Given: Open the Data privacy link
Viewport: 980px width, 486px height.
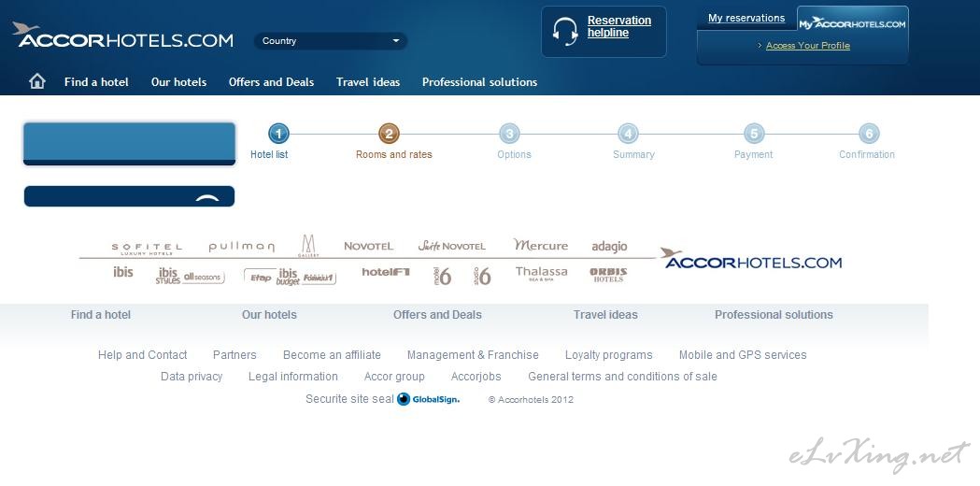Looking at the screenshot, I should pyautogui.click(x=192, y=376).
